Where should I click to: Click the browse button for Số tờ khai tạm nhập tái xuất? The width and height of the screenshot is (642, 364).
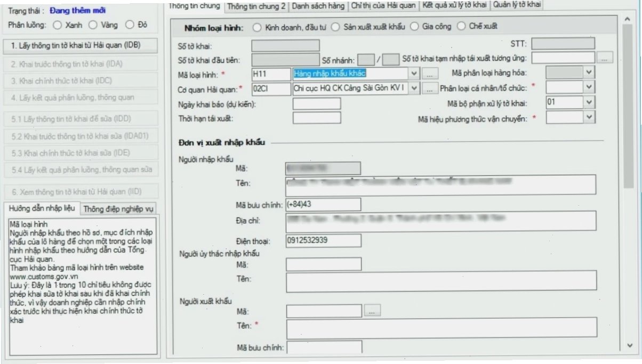pyautogui.click(x=604, y=58)
